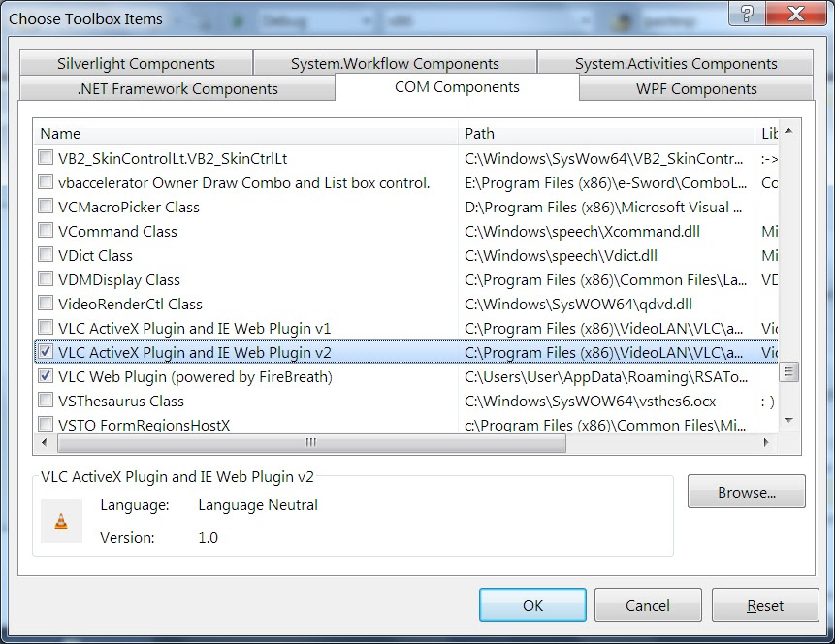Click the Browse... button
The width and height of the screenshot is (835, 644).
[747, 492]
